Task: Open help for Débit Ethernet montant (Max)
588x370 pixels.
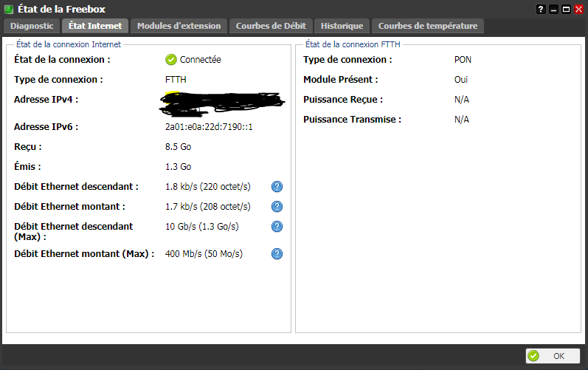Action: coord(277,253)
